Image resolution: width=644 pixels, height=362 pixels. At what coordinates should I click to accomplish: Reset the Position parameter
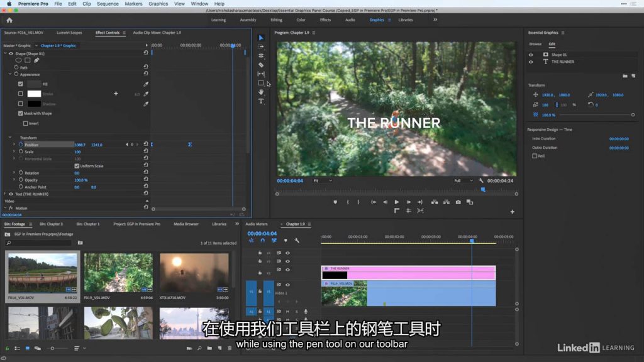(x=146, y=144)
